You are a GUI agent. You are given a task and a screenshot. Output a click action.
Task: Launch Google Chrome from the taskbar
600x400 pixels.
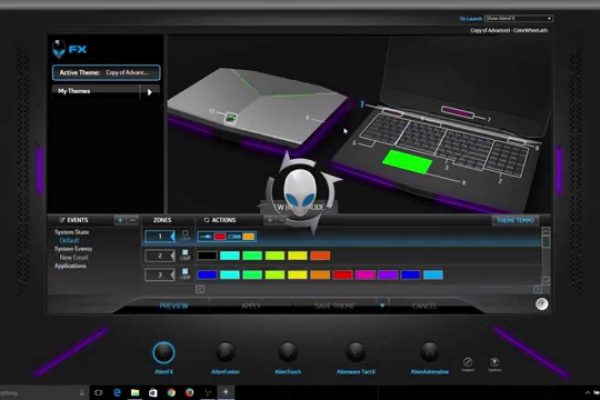click(x=171, y=392)
